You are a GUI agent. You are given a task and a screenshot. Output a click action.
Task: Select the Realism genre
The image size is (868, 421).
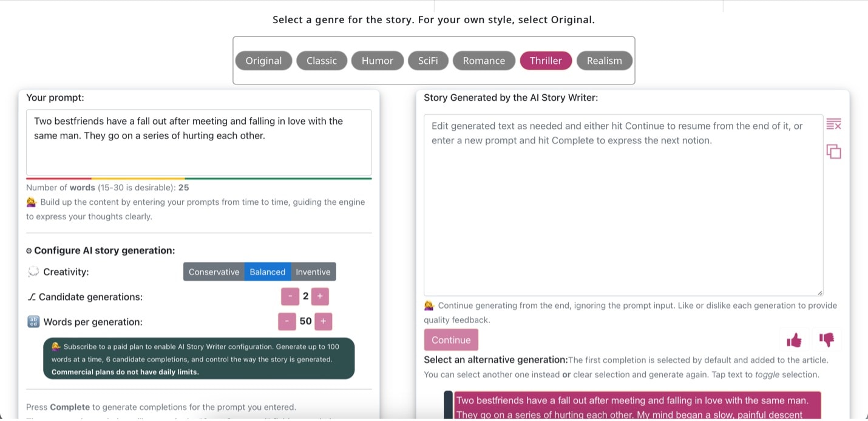pyautogui.click(x=604, y=61)
